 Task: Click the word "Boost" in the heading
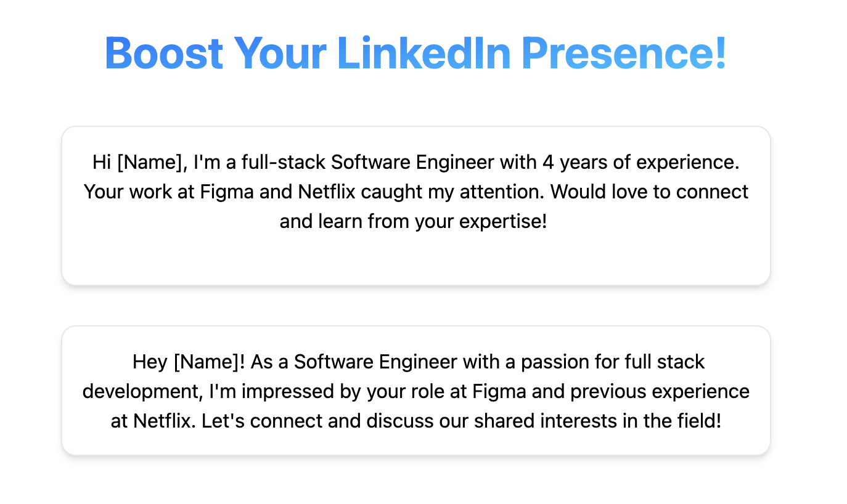click(163, 53)
